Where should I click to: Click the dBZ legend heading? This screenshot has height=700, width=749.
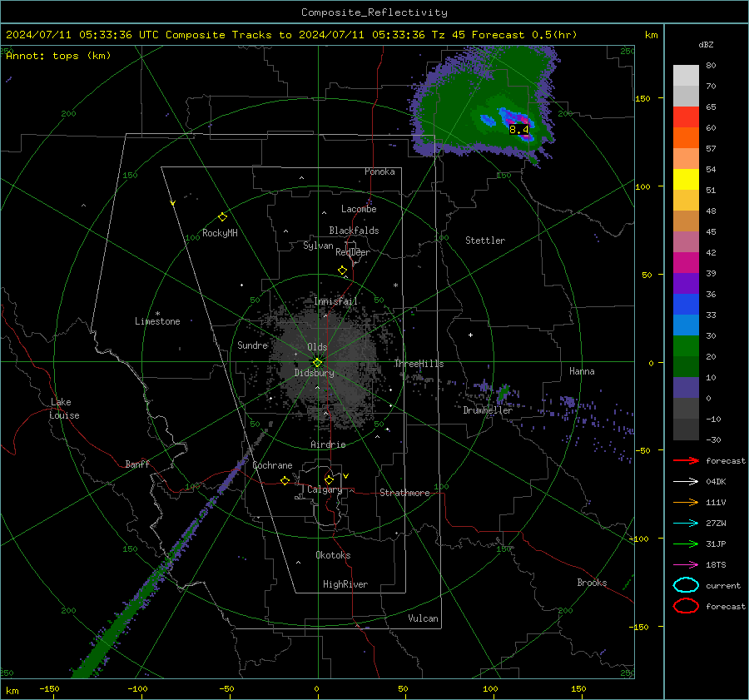(706, 45)
